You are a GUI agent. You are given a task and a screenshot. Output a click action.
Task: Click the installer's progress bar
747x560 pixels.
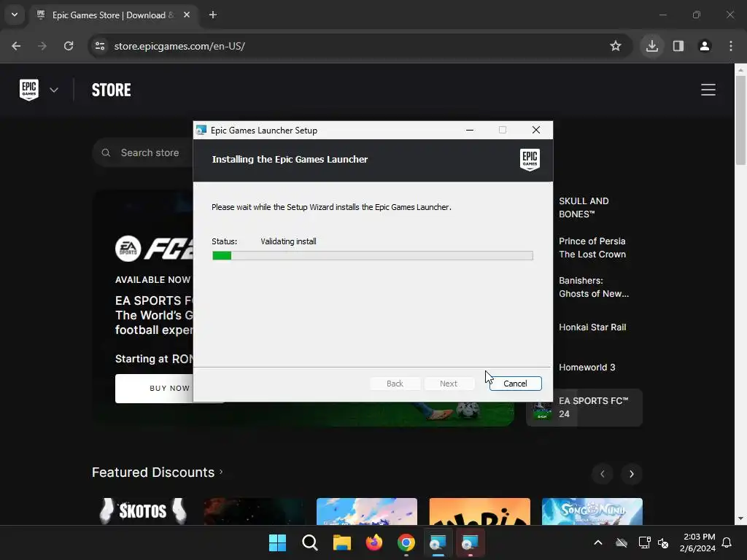pos(373,256)
